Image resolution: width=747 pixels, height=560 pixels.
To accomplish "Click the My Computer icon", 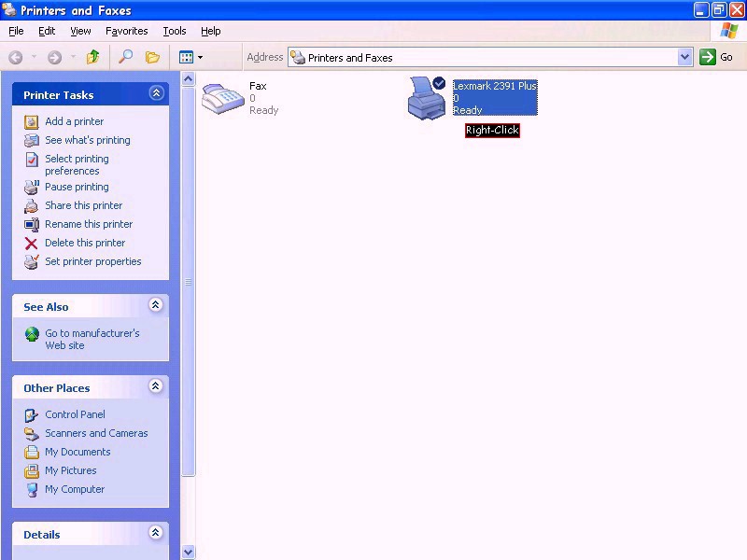I will 32,490.
